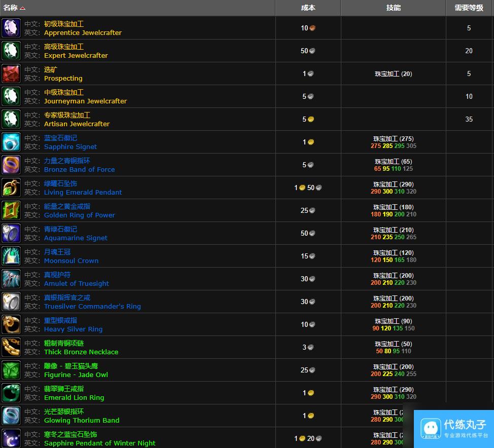Sort by the 需要等级 column header
This screenshot has height=448, width=494.
point(470,8)
